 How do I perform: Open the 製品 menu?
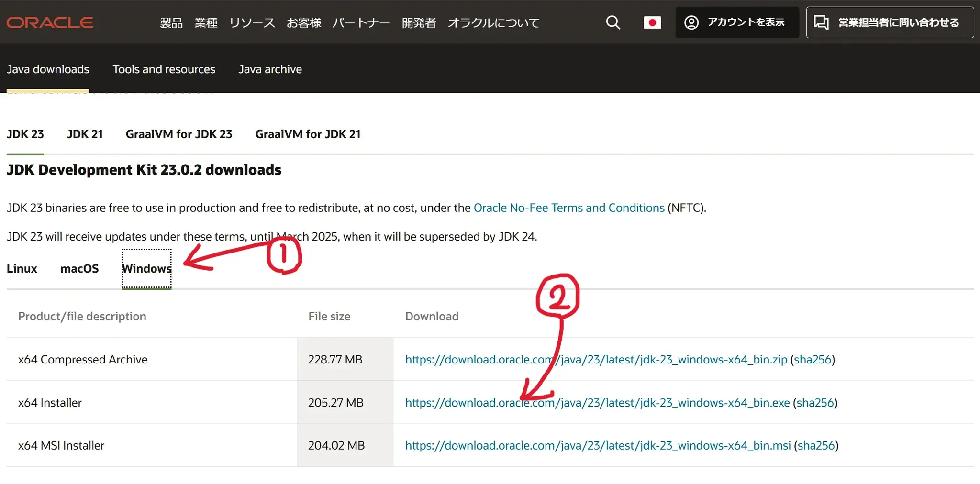point(171,23)
